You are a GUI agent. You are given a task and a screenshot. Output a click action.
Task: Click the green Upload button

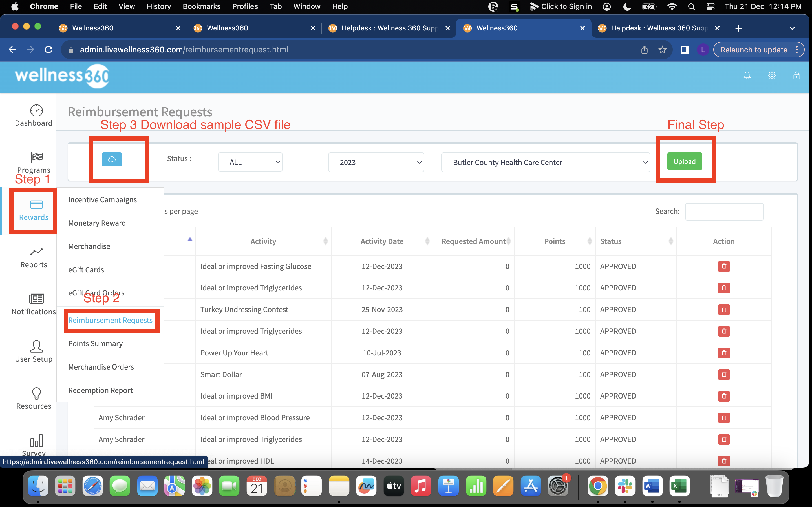[684, 162]
